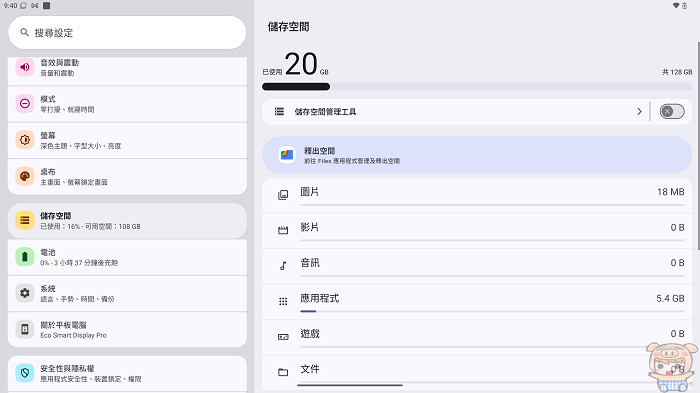This screenshot has height=393, width=700.
Task: Open 模式 settings entry
Action: pos(127,104)
